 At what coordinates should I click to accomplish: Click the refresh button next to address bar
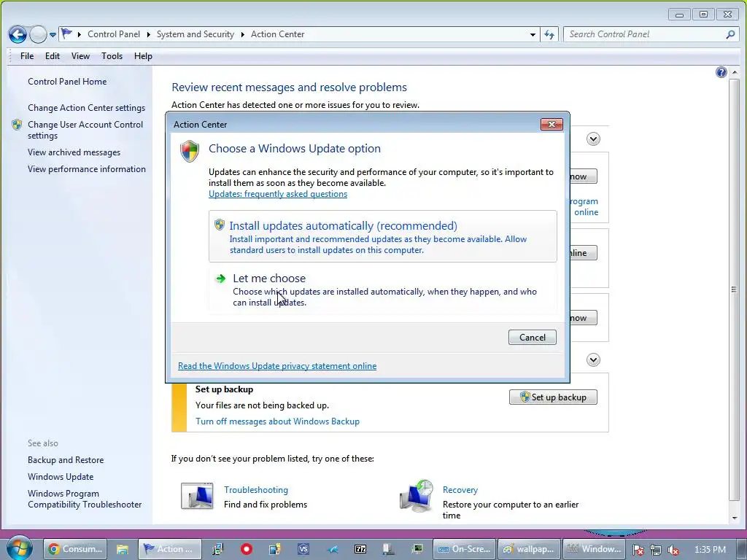click(549, 34)
